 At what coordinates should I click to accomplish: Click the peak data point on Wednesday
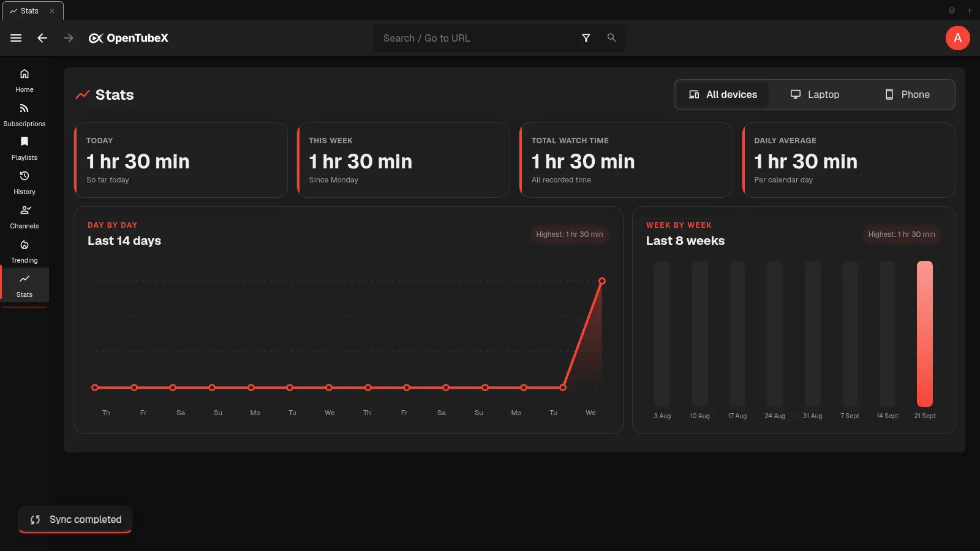coord(602,281)
